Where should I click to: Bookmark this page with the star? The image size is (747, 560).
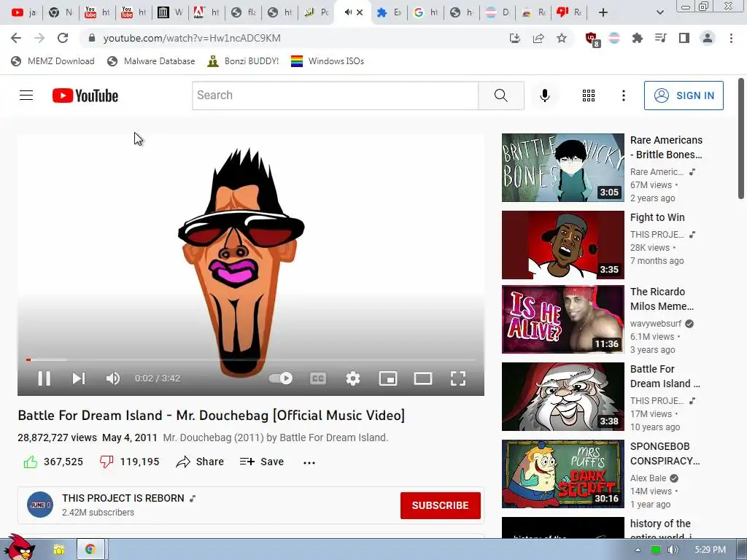(562, 38)
